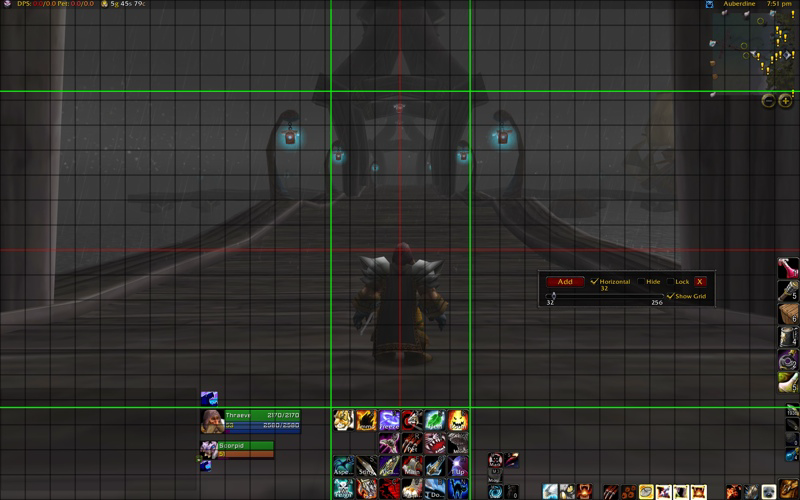Click the blue cat ability icon
Viewport: 800px width, 500px height.
458,489
